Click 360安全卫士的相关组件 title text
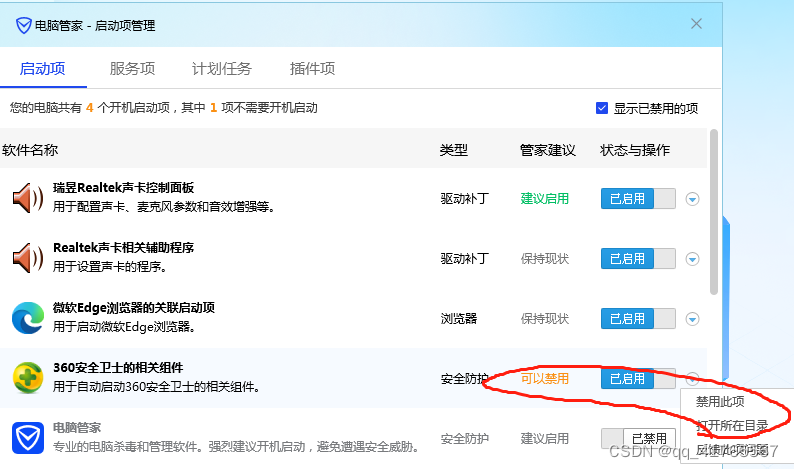The width and height of the screenshot is (794, 469). click(x=118, y=367)
